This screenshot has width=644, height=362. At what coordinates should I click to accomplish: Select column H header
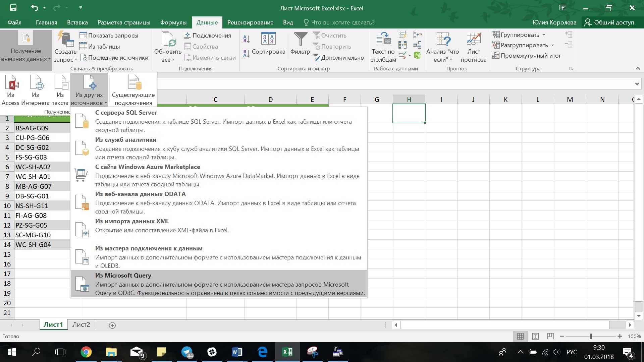[409, 100]
